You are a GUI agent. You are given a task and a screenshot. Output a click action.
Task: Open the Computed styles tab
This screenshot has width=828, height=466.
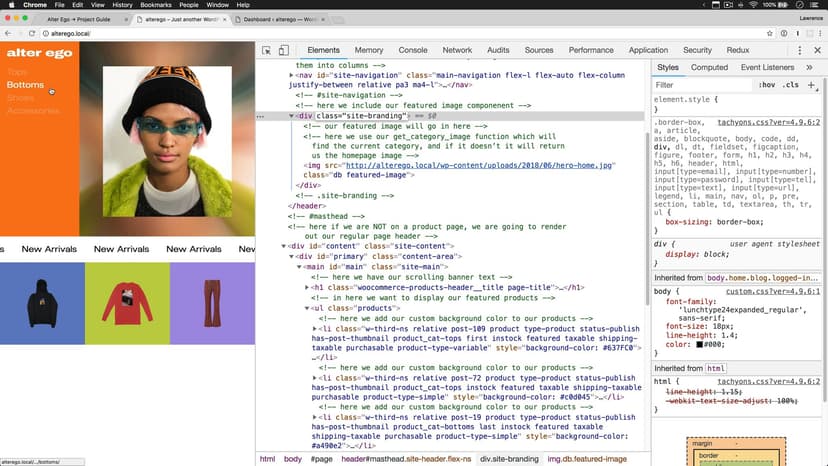(x=709, y=67)
